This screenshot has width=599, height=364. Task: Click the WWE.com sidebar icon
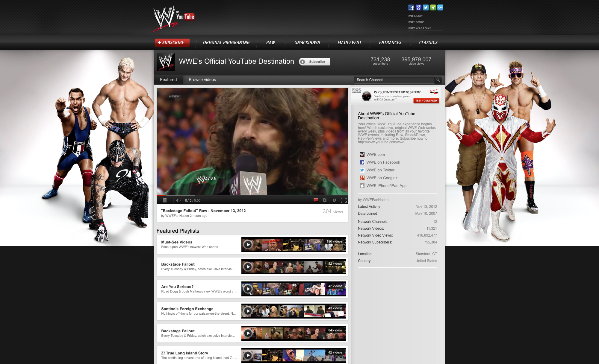point(362,155)
